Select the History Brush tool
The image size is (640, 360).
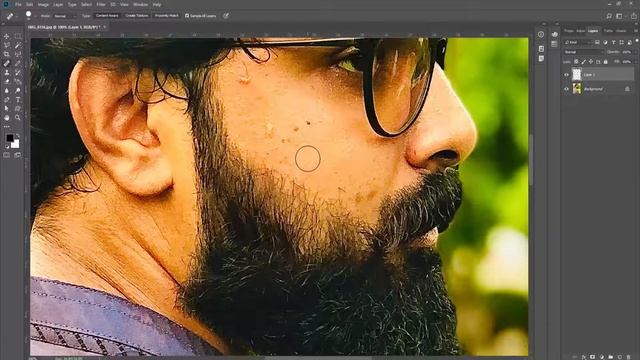[18, 72]
